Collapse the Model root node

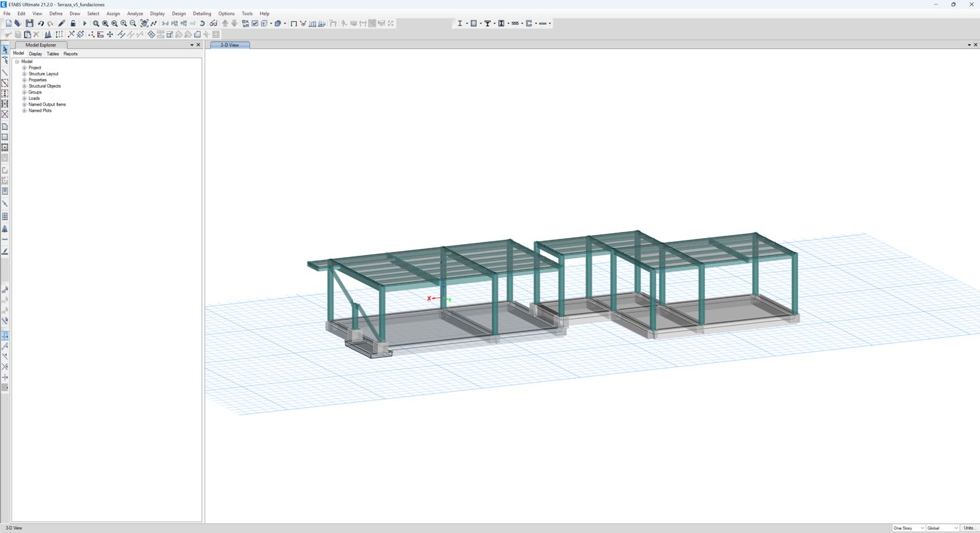click(17, 61)
